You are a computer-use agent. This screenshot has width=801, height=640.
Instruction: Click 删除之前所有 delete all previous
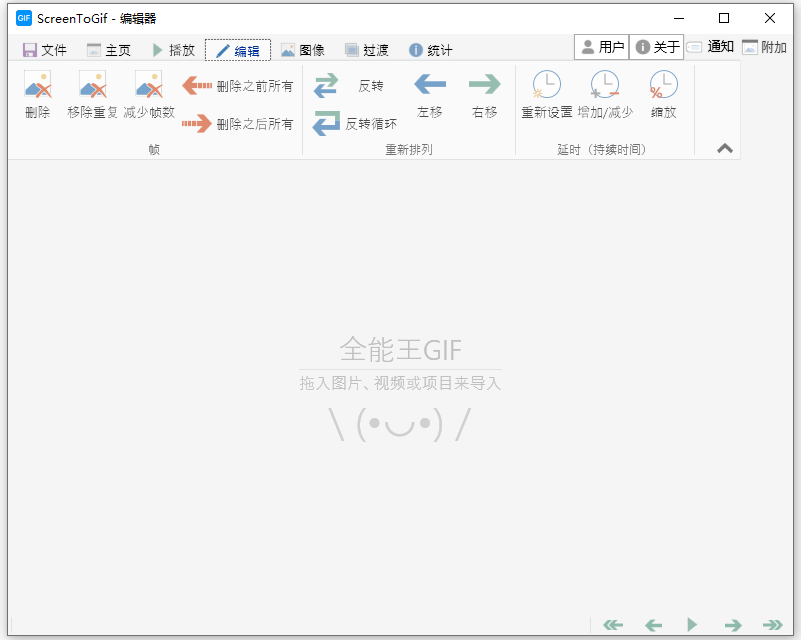coord(238,85)
